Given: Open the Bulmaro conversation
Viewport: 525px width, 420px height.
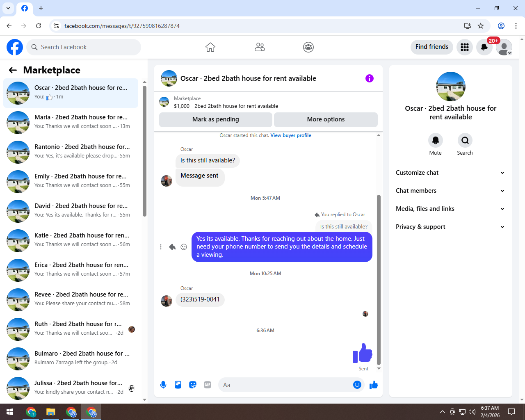Looking at the screenshot, I should [x=71, y=359].
